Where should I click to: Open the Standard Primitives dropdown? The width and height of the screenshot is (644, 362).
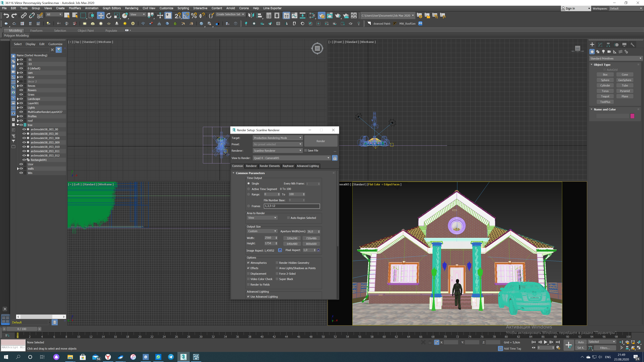(616, 58)
